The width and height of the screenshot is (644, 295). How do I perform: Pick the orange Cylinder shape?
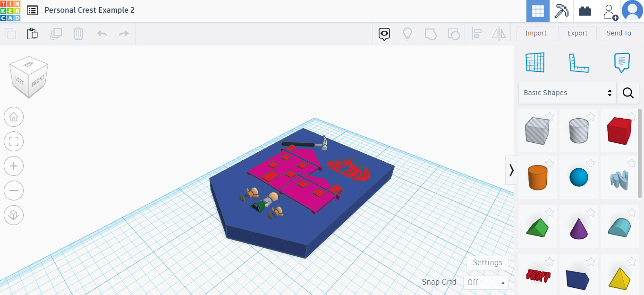tap(537, 177)
